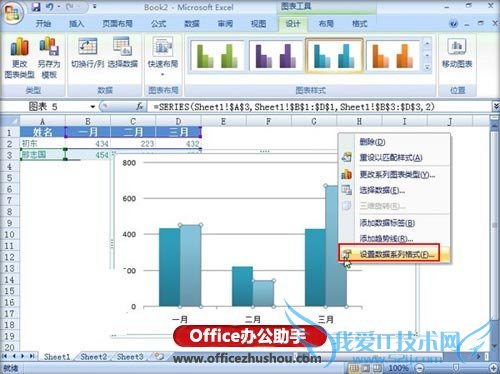
Task: Click axis label 三月 in chart
Action: point(326,319)
